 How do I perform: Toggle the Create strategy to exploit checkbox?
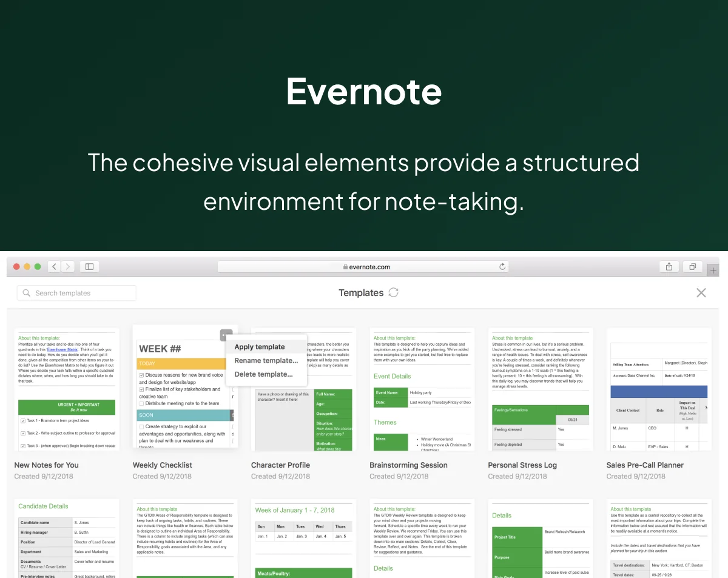click(x=141, y=427)
